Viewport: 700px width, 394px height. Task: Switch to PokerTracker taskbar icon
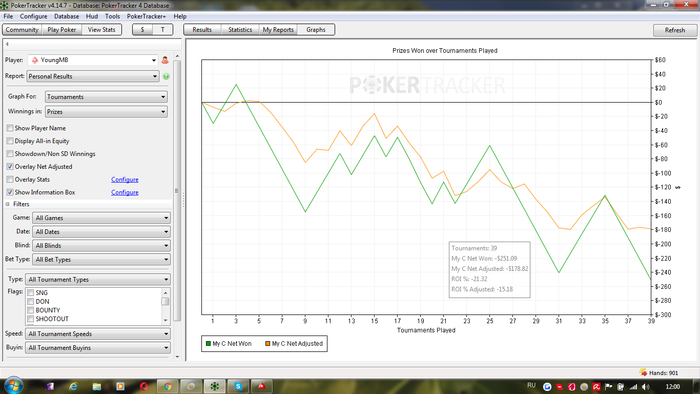click(x=215, y=386)
